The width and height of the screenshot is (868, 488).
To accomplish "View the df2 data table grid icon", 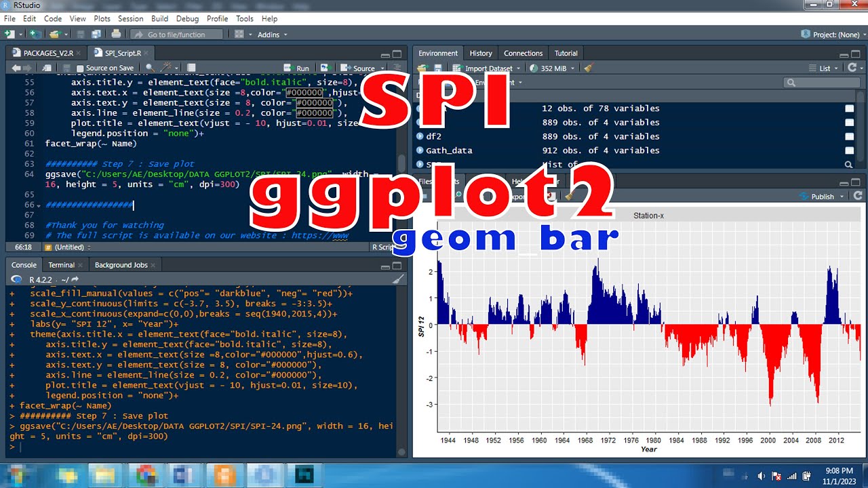I will point(850,136).
